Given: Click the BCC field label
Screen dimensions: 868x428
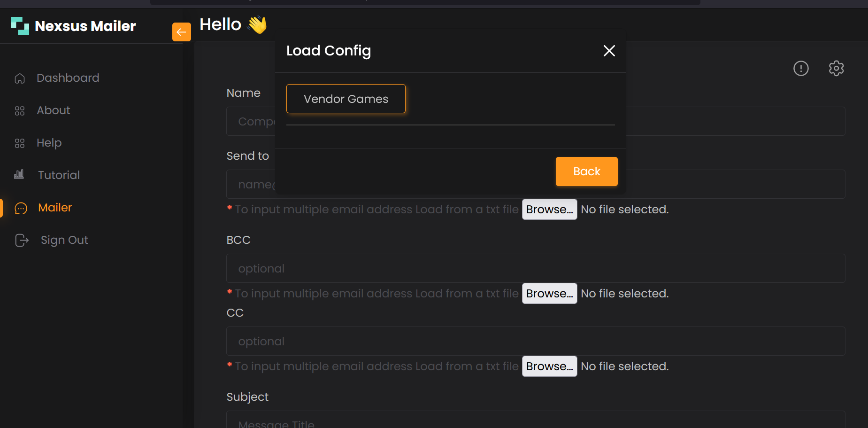Looking at the screenshot, I should tap(238, 240).
